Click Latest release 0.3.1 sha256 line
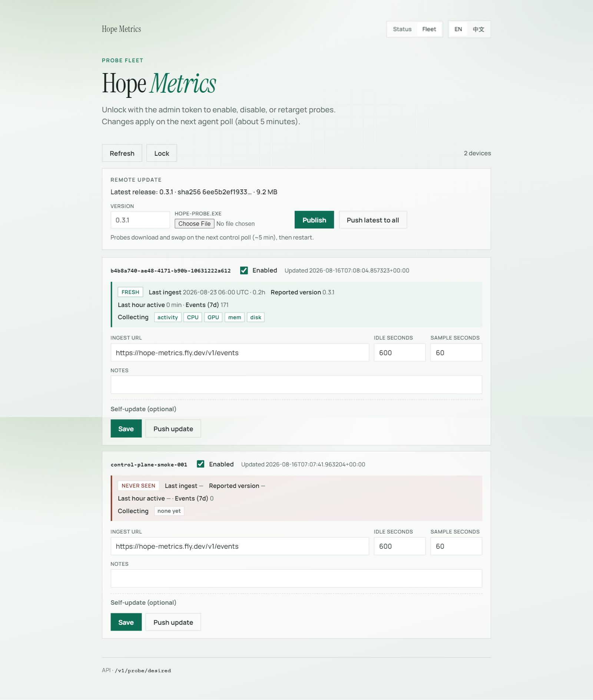 pyautogui.click(x=194, y=192)
